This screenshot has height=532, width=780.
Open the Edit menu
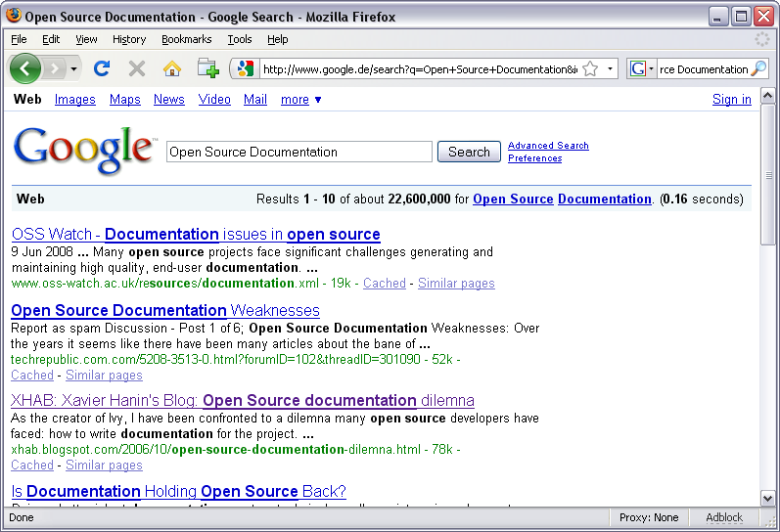pyautogui.click(x=51, y=39)
